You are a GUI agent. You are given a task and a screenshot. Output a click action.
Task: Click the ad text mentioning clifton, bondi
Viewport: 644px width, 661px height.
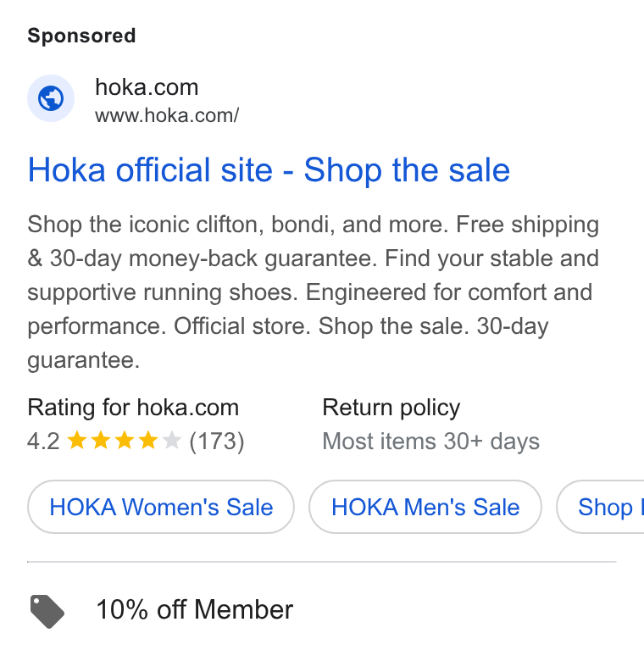[x=238, y=225]
